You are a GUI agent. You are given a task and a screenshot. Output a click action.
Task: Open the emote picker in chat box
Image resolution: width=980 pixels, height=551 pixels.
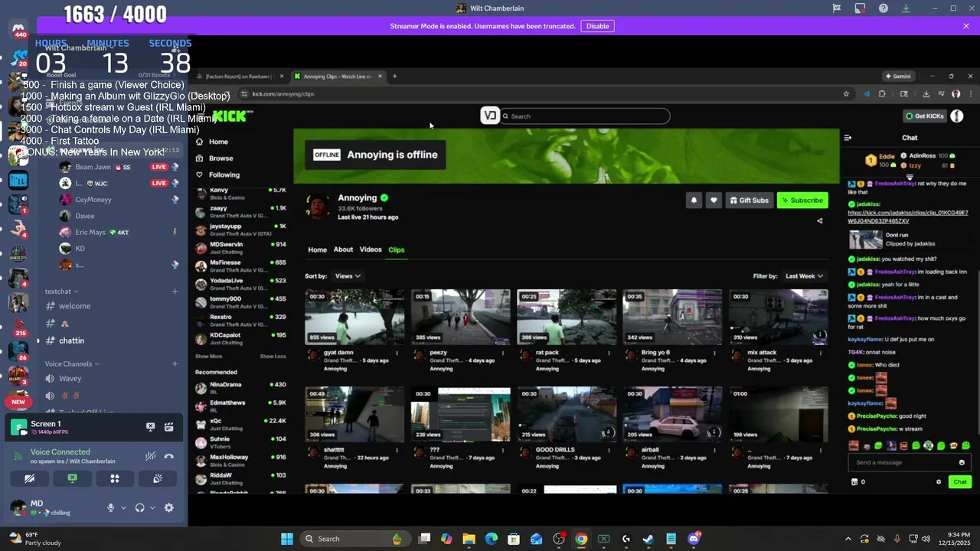click(x=962, y=462)
